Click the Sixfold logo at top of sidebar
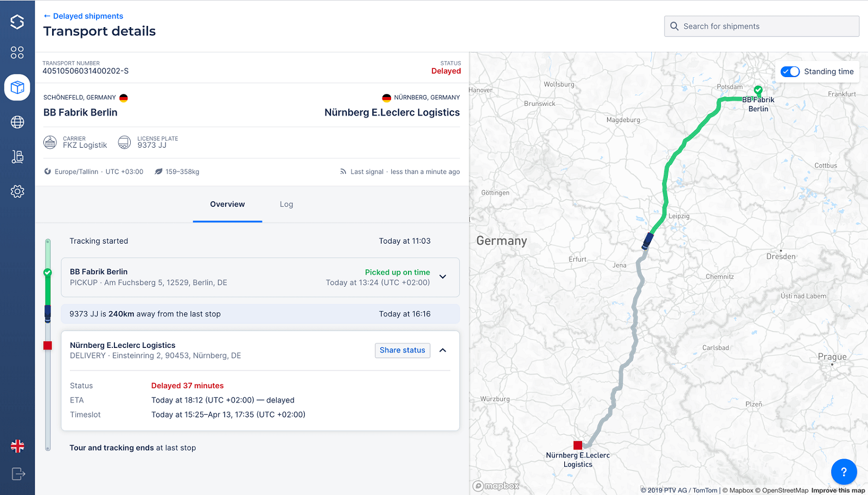This screenshot has width=868, height=495. pos(17,22)
